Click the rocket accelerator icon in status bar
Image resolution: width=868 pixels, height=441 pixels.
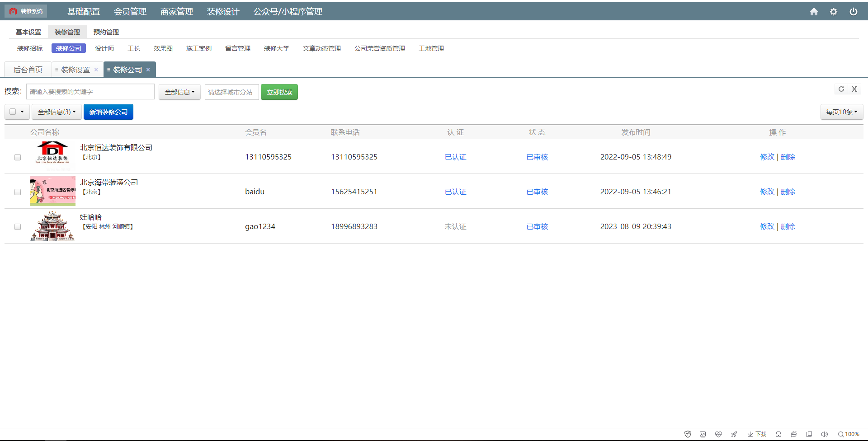[x=734, y=434]
